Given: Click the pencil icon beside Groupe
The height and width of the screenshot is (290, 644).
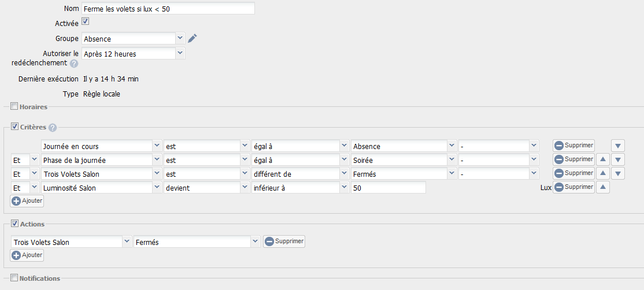Looking at the screenshot, I should point(193,39).
